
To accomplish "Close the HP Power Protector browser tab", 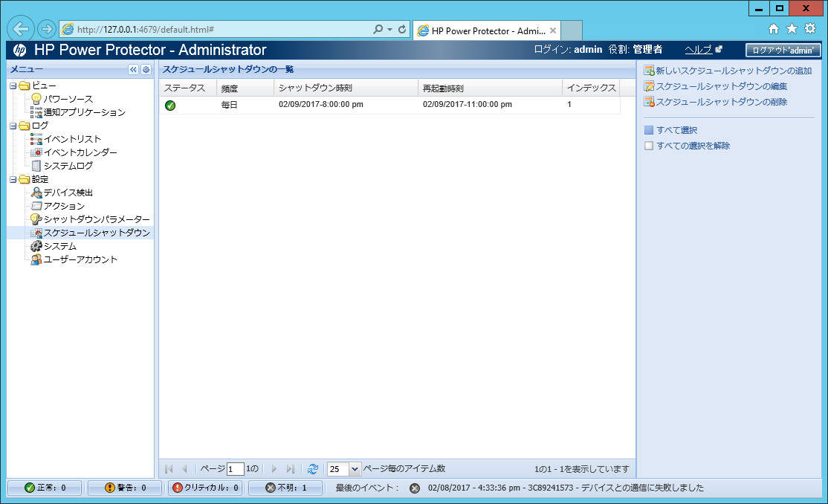I will click(x=553, y=30).
